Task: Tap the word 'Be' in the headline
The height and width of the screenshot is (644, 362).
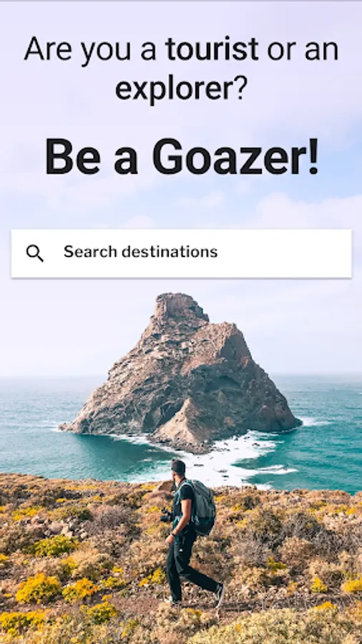Action: pyautogui.click(x=73, y=157)
